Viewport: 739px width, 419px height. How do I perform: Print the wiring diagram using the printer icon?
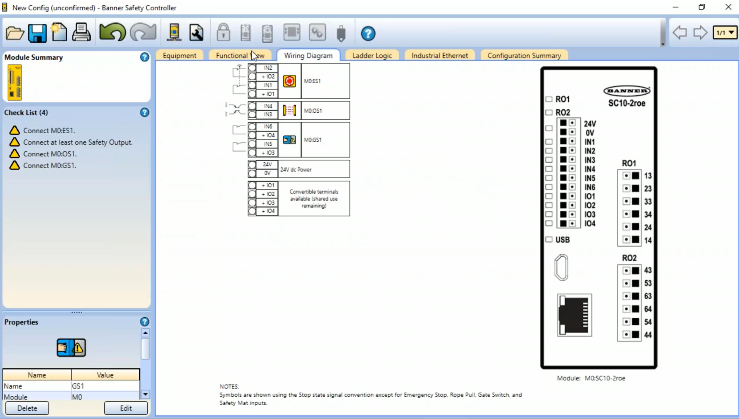point(81,33)
